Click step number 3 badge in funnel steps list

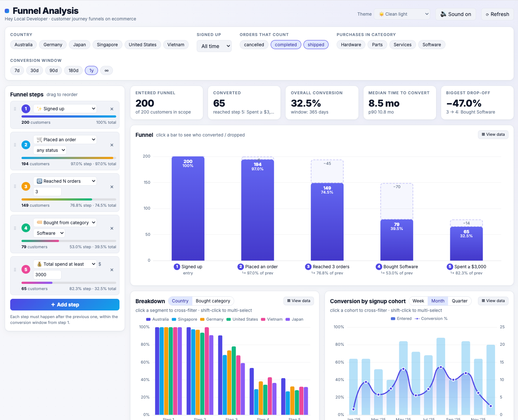(x=26, y=186)
